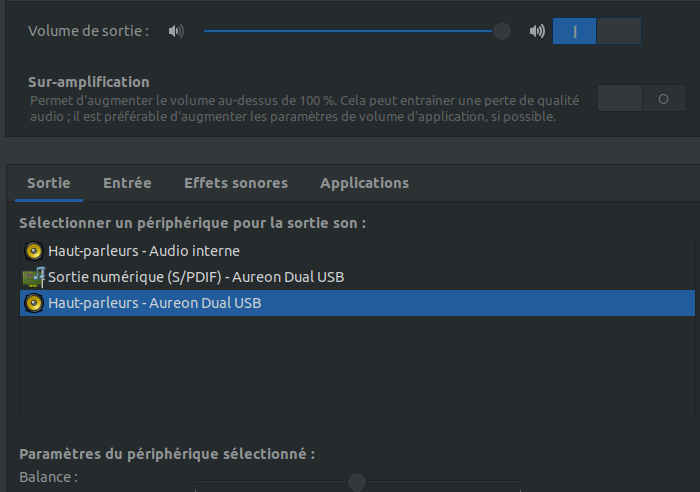The width and height of the screenshot is (700, 492).
Task: Click the Volume de sortie label
Action: (x=88, y=31)
